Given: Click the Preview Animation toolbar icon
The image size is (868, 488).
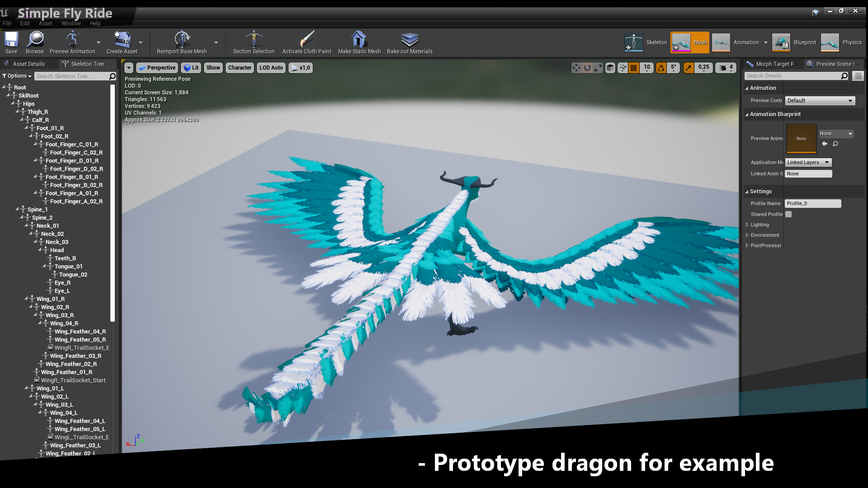Looking at the screenshot, I should tap(72, 42).
